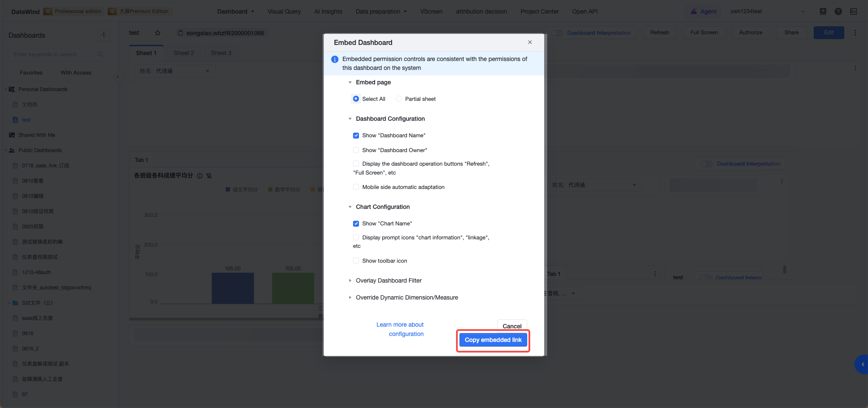Select the Partial sheet radio option
Viewport: 868px width, 408px height.
[x=399, y=99]
